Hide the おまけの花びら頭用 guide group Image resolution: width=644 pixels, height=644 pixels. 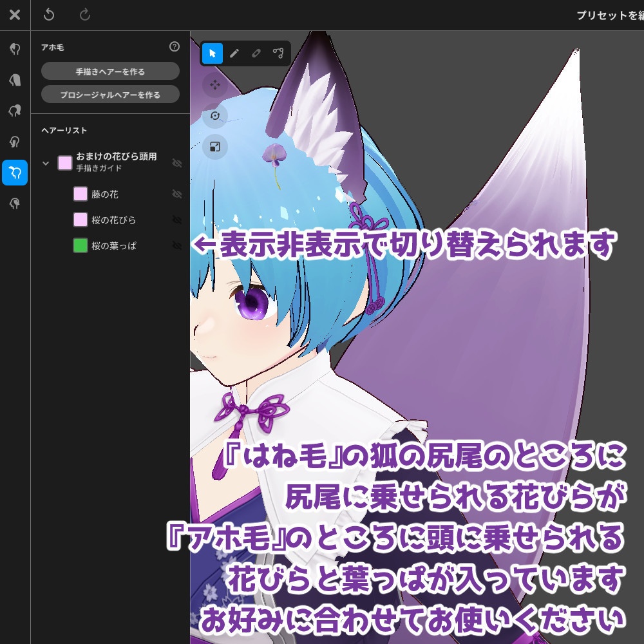[177, 163]
